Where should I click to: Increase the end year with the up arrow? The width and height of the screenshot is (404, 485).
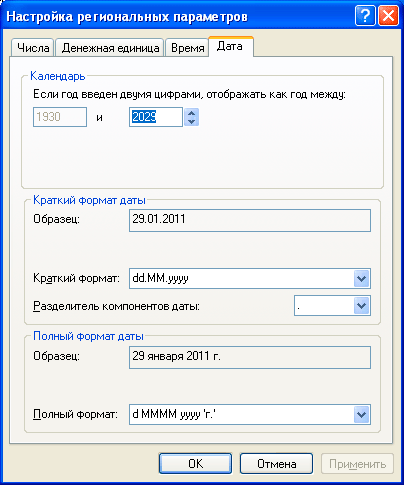(191, 113)
